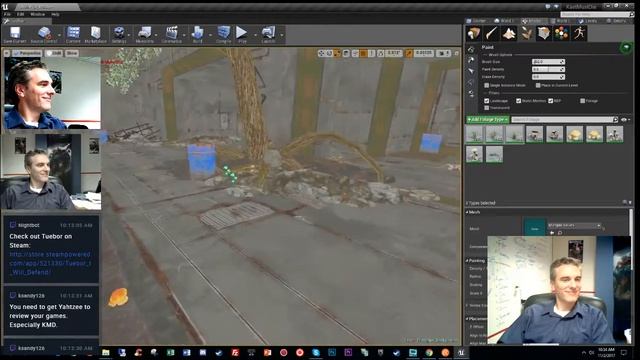Toggle the Translucent filter checkbox
640x360 pixels.
487,108
